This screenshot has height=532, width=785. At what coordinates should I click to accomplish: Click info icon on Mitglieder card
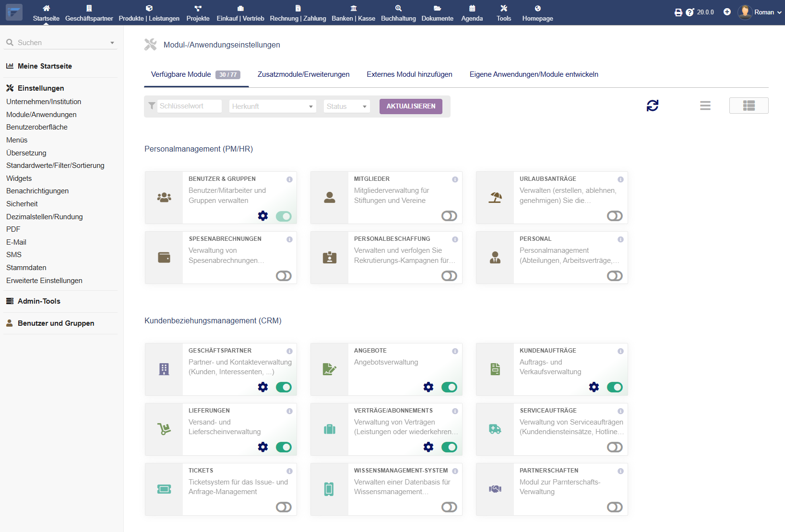pos(455,179)
